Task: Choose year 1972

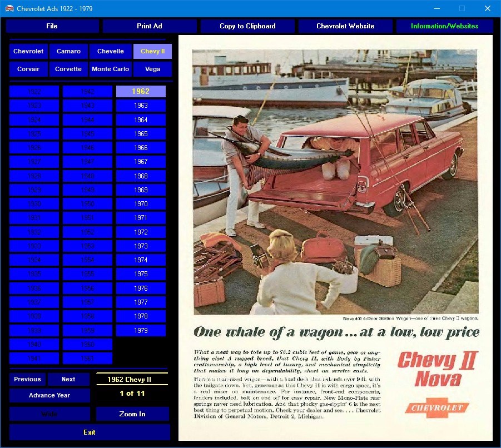Action: coord(141,232)
